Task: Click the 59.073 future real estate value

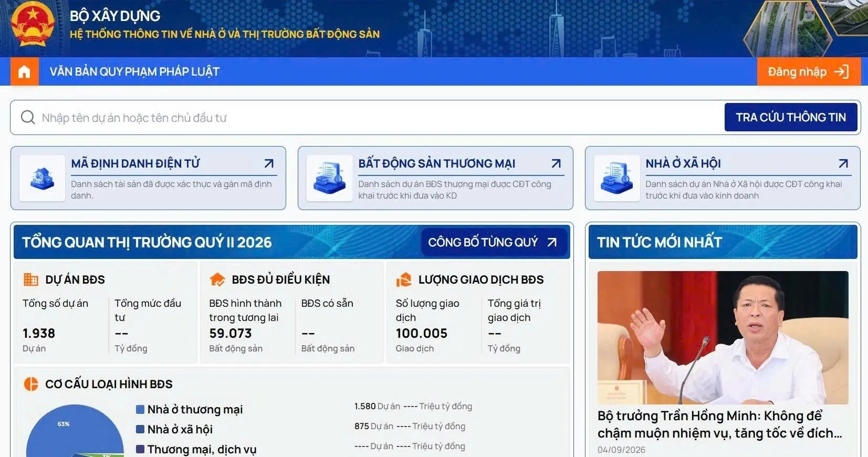Action: point(231,333)
